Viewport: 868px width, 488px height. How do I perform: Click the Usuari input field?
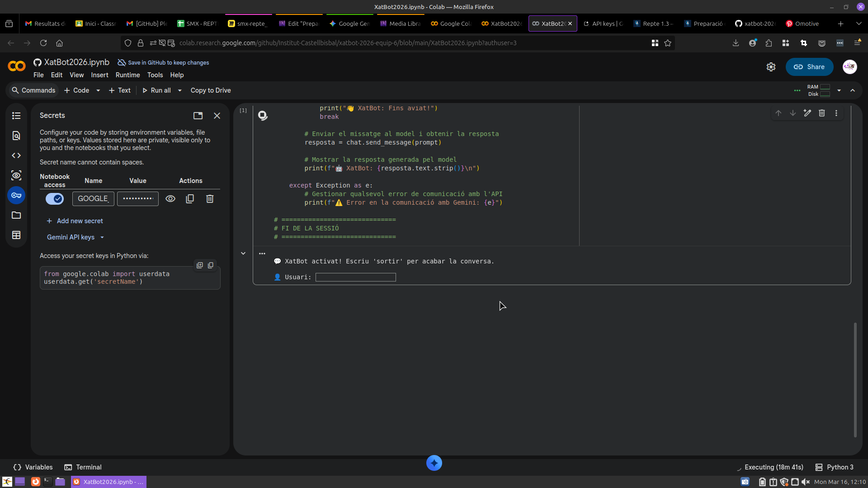[355, 277]
